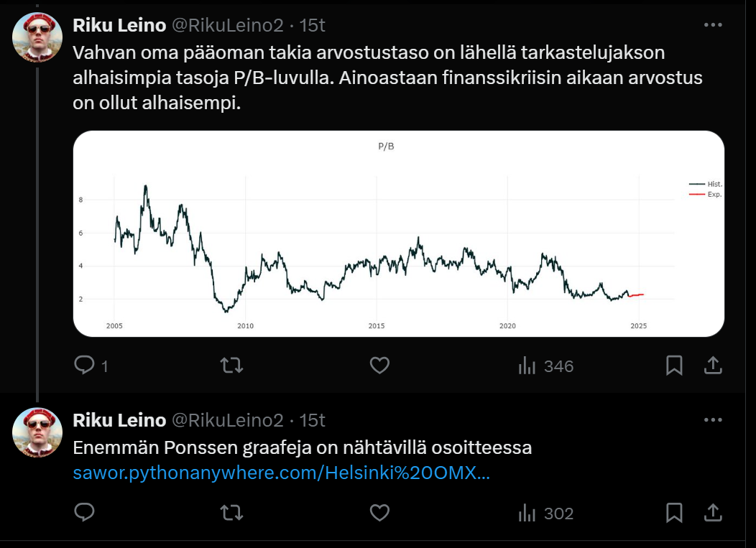
Task: View analytics showing 346 views
Action: tap(545, 366)
